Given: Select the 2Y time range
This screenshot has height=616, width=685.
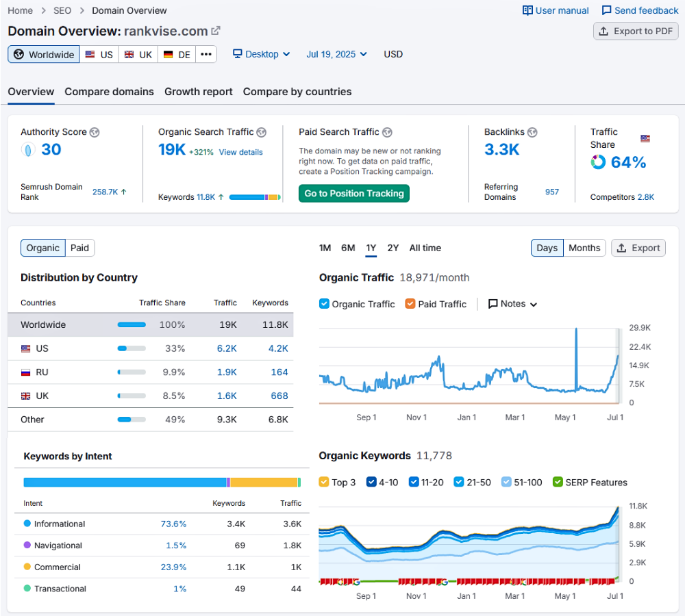Looking at the screenshot, I should pos(393,248).
